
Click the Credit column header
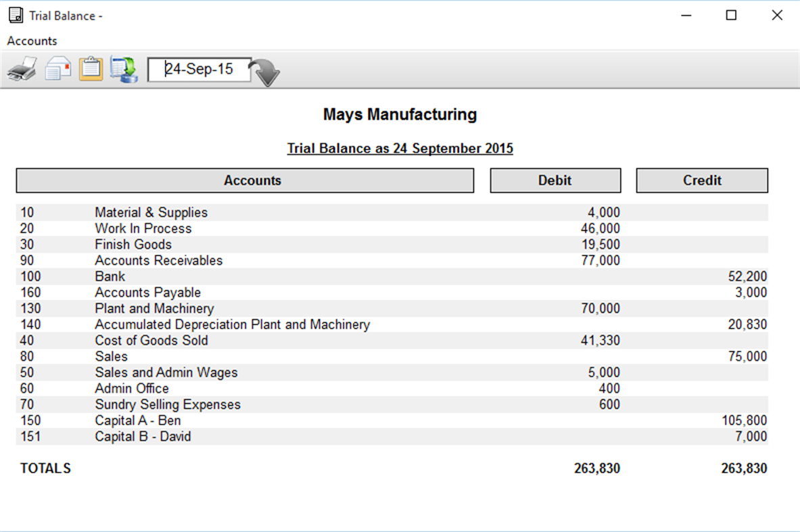701,180
